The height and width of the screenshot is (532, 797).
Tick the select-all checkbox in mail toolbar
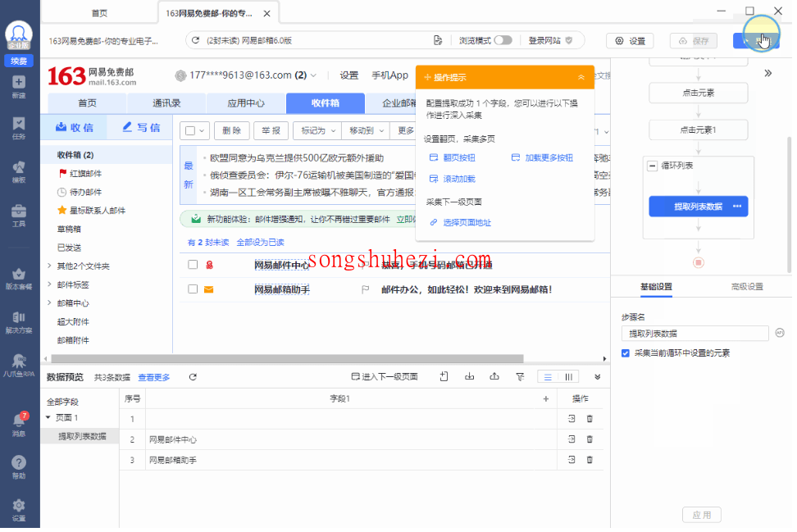[190, 131]
